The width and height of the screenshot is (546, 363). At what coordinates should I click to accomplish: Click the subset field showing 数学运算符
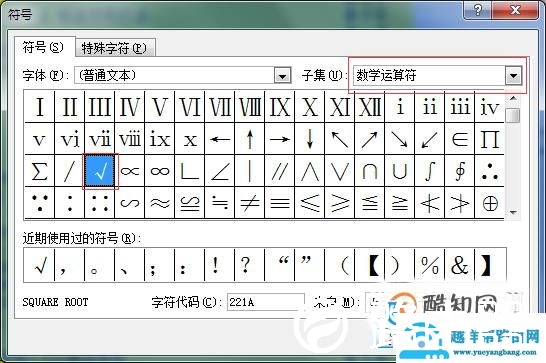(x=429, y=75)
